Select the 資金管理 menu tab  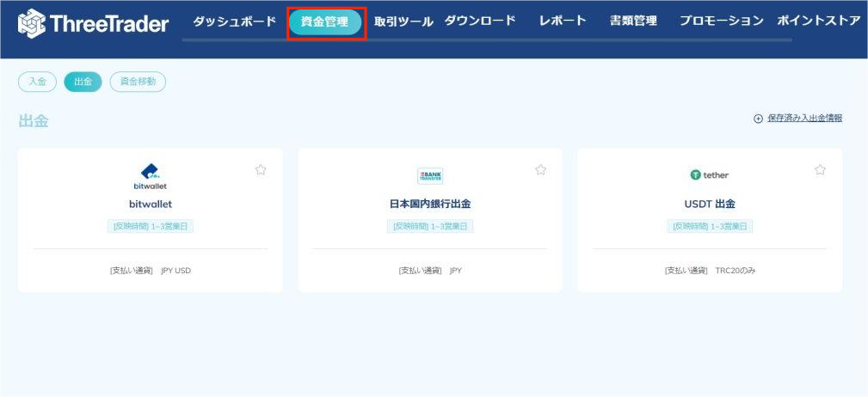325,22
